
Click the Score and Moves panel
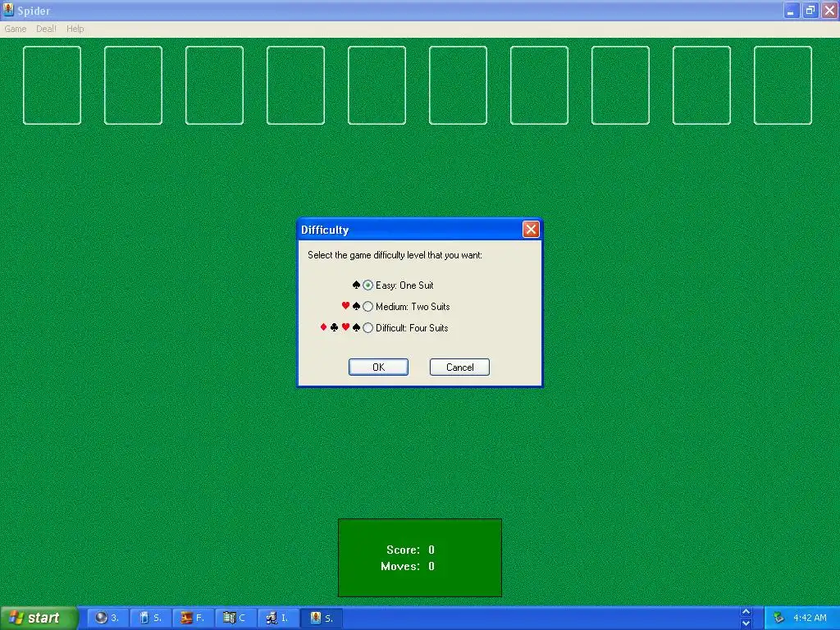[420, 558]
